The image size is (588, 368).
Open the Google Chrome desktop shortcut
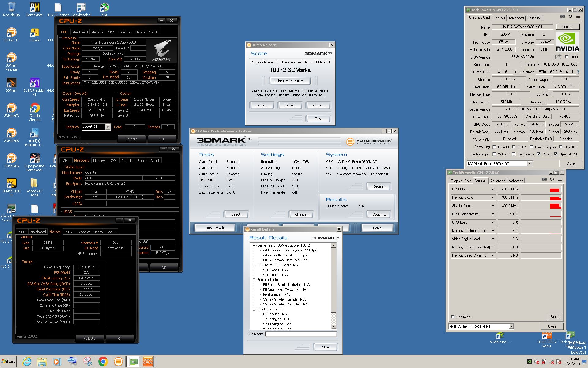pyautogui.click(x=35, y=112)
